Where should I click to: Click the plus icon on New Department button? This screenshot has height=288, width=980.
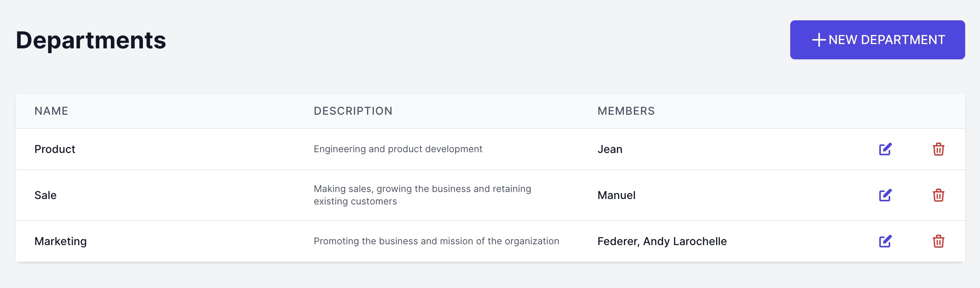(x=820, y=39)
